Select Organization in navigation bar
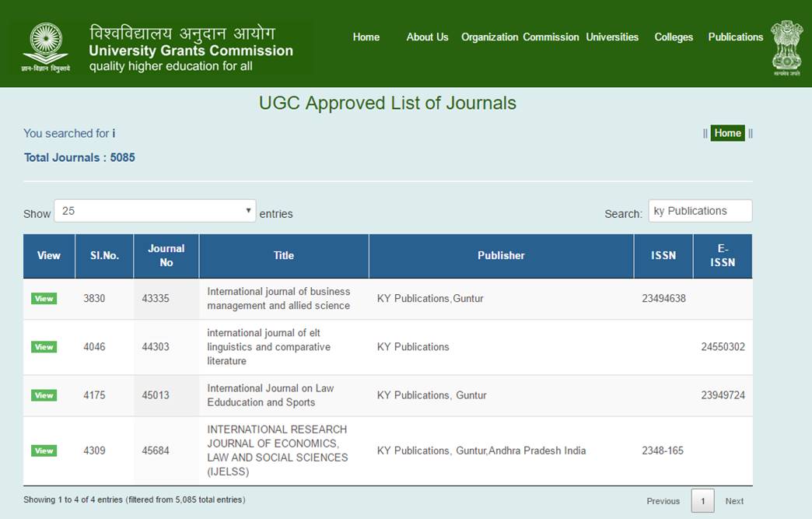The height and width of the screenshot is (519, 812). 489,37
